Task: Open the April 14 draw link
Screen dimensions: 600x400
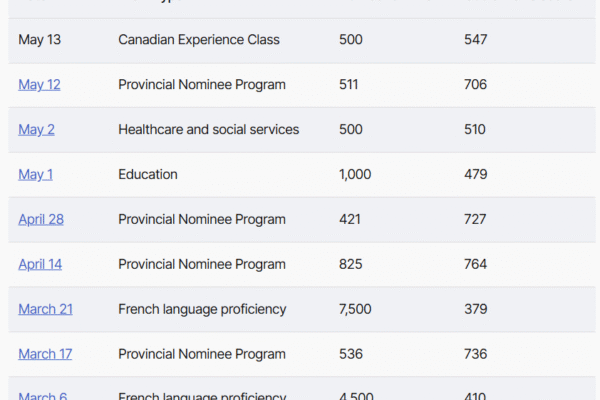Action: [x=40, y=264]
